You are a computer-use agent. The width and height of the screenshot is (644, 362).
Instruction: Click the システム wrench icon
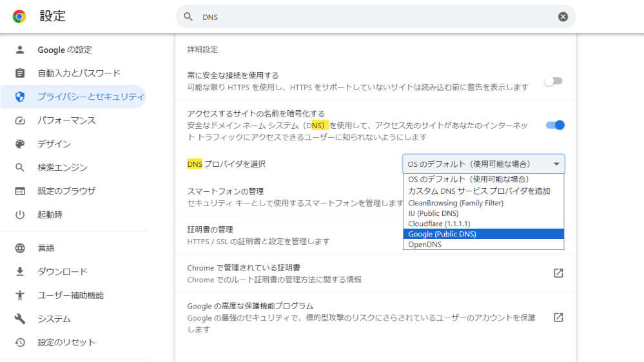[20, 319]
